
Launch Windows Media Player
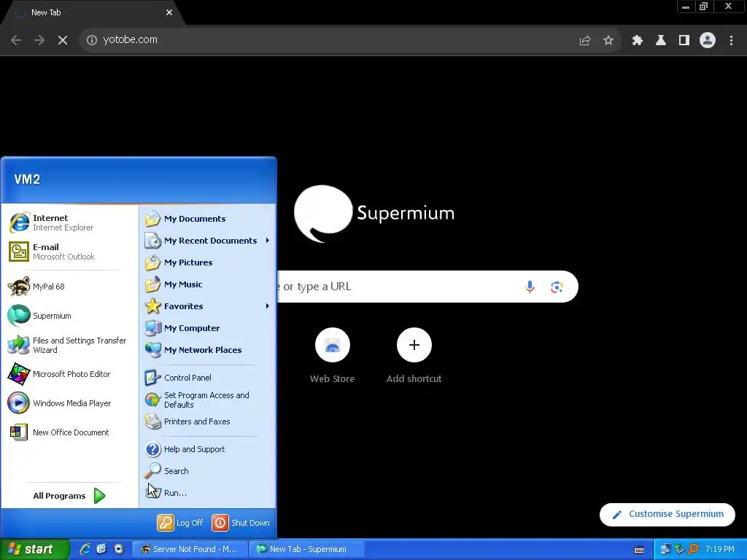[x=69, y=403]
